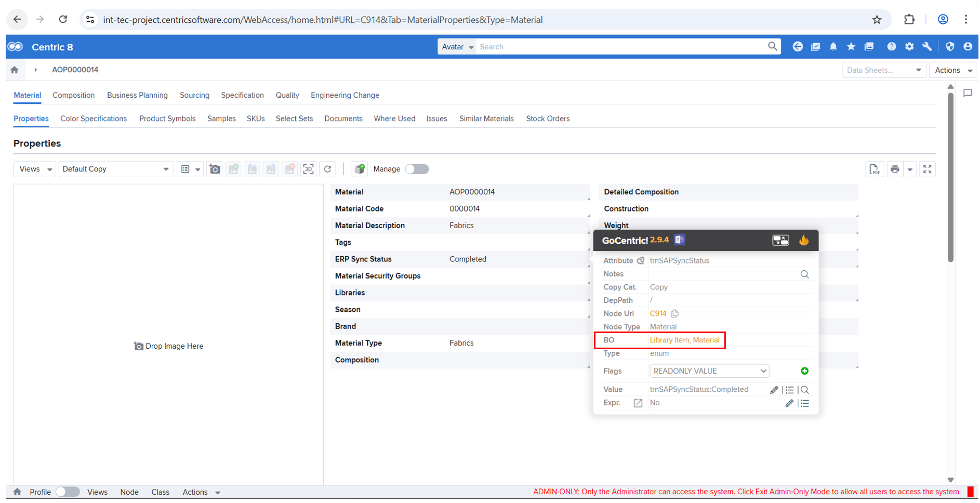Open the notifications bell
The width and height of the screenshot is (980, 503).
tap(833, 47)
